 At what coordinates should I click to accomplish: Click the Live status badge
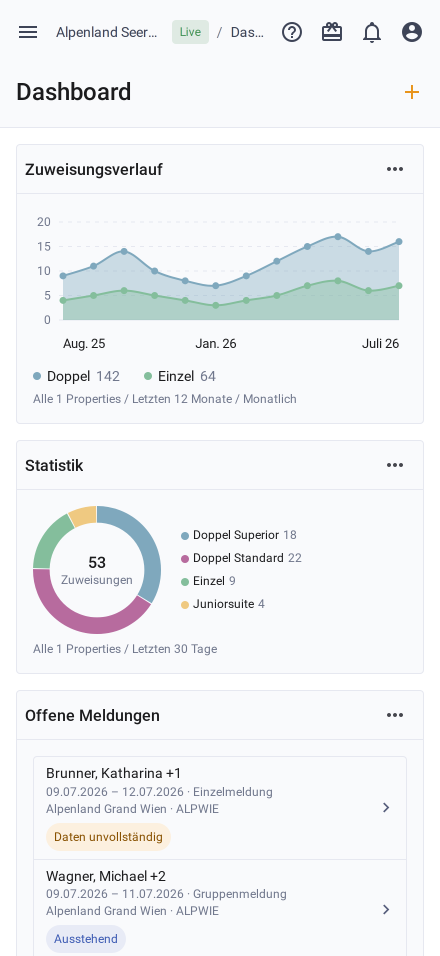[x=190, y=32]
